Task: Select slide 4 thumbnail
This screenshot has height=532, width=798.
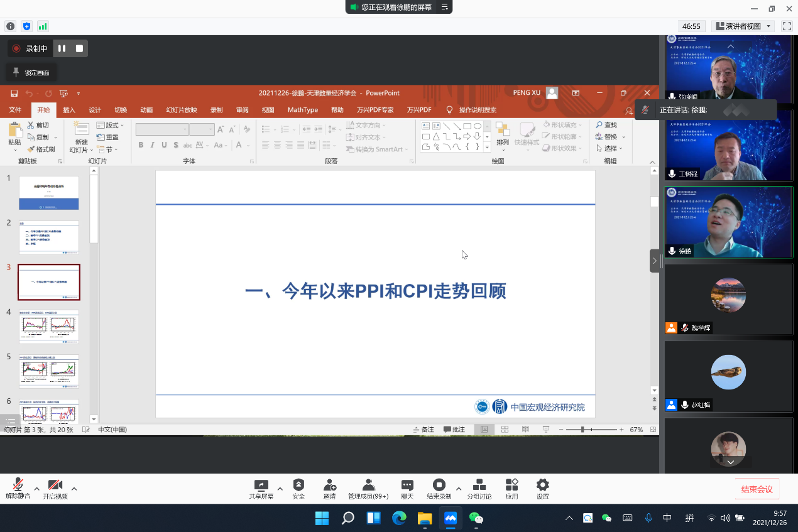Action: click(49, 327)
